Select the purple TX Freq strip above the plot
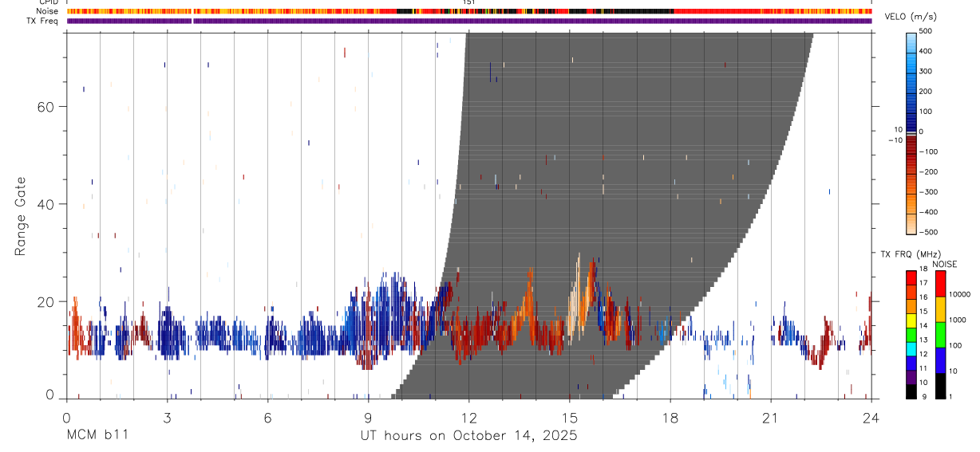Screen dimensions: 980x452 point(469,21)
